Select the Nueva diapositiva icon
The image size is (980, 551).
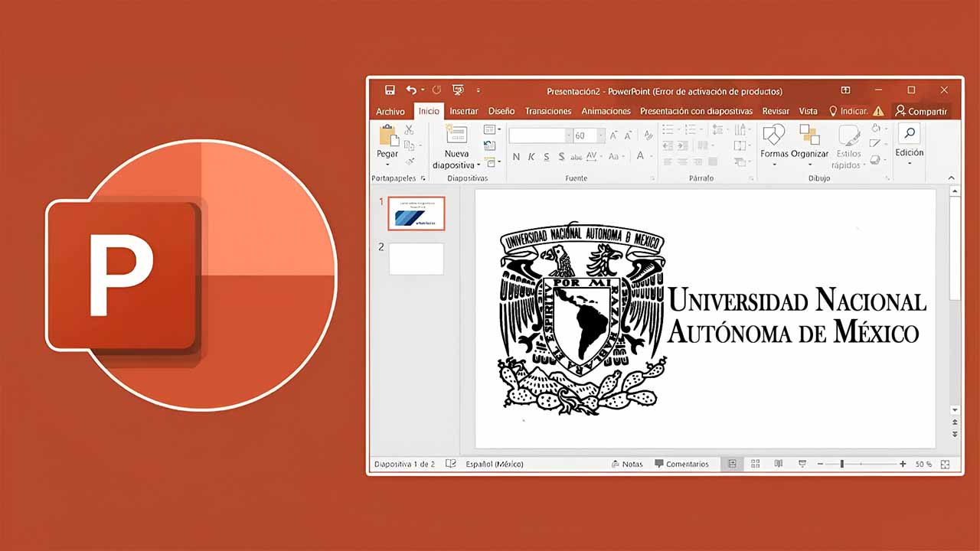pos(456,135)
